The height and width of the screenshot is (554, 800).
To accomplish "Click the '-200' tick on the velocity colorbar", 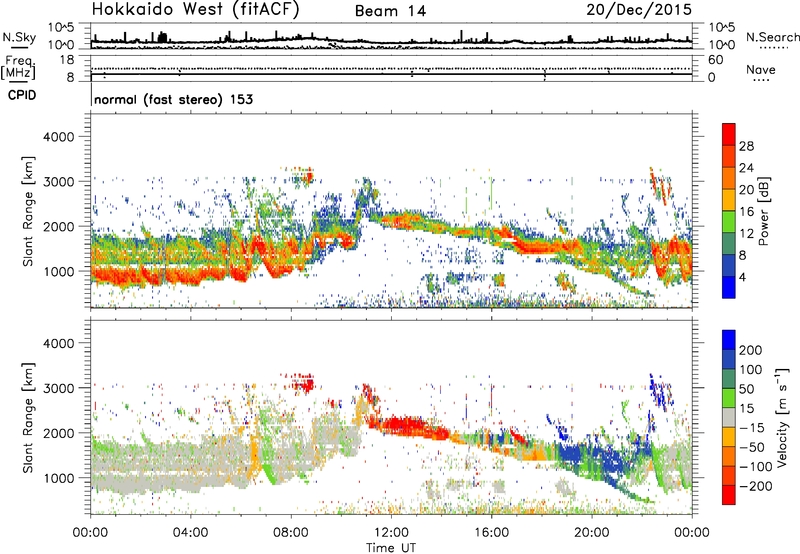I will (x=755, y=486).
